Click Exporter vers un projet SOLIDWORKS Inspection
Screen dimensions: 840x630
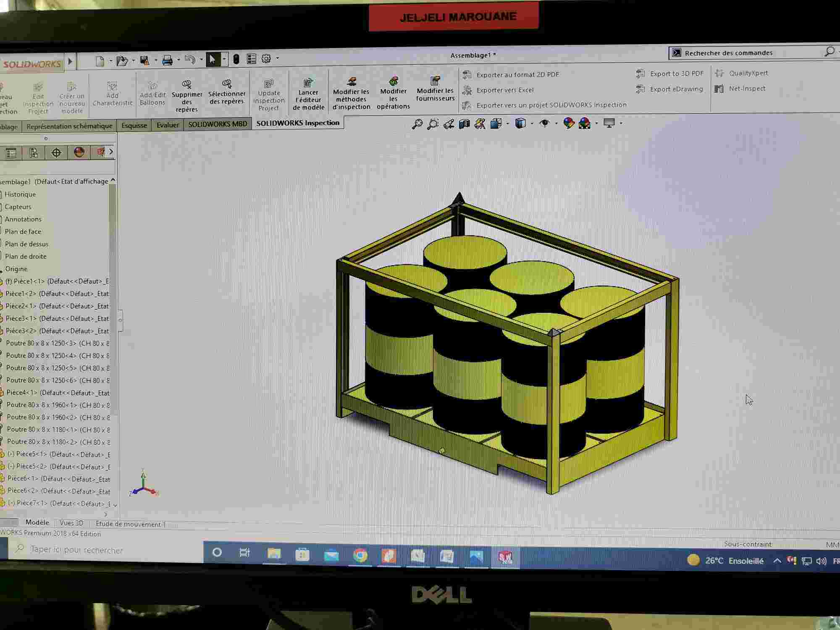coord(544,105)
